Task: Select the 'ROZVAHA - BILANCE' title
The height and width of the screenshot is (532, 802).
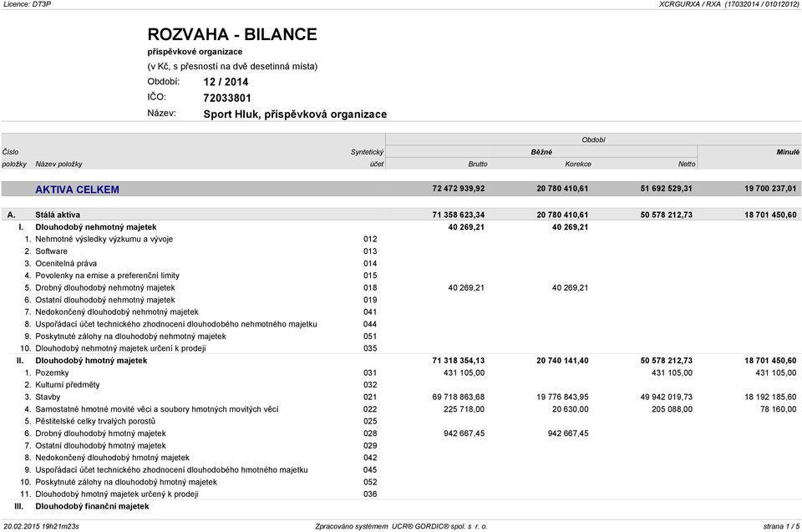Action: coord(232,34)
